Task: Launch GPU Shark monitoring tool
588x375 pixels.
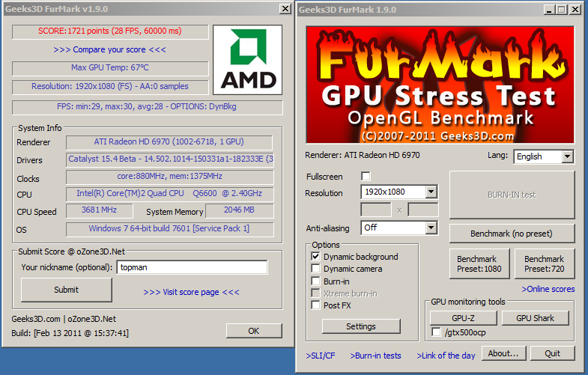Action: (535, 318)
